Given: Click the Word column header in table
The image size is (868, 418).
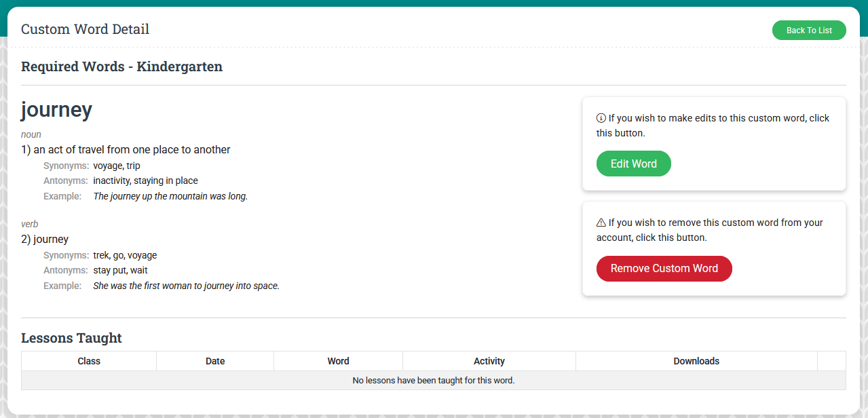Looking at the screenshot, I should [338, 361].
